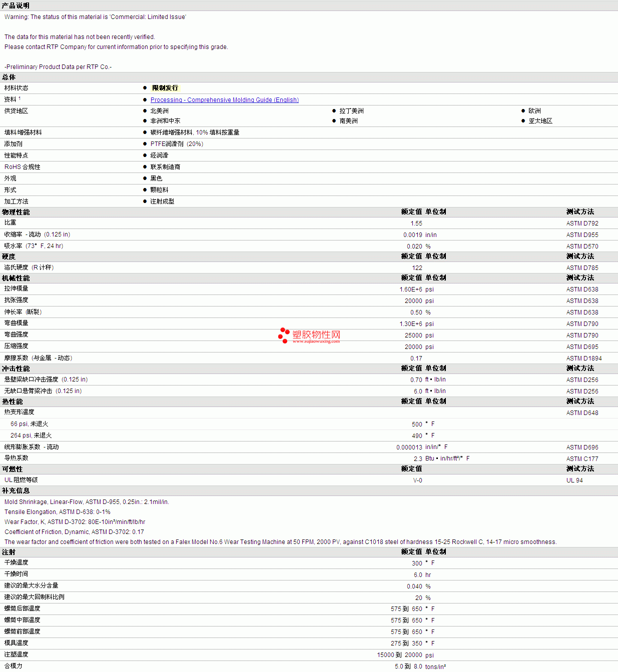This screenshot has height=672, width=618.
Task: Click the 螺筒中部温度 row label
Action: (23, 620)
